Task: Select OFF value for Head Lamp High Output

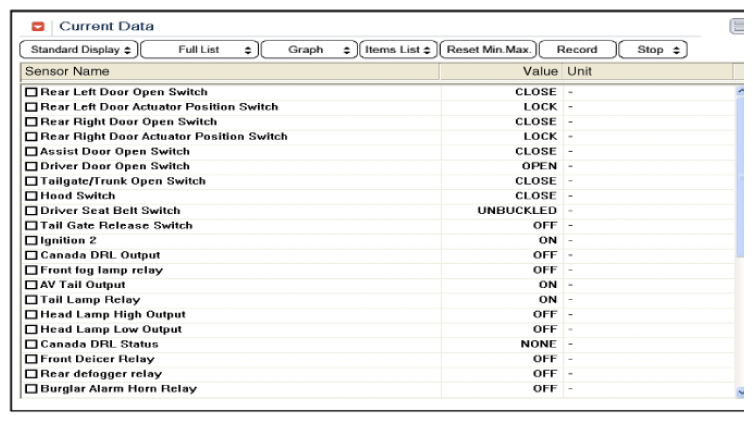Action: coord(545,314)
